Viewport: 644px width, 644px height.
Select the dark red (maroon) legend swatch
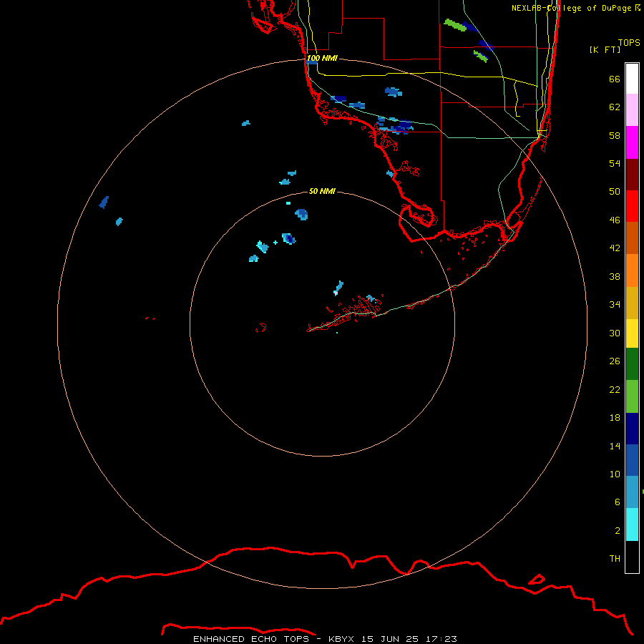pos(632,175)
